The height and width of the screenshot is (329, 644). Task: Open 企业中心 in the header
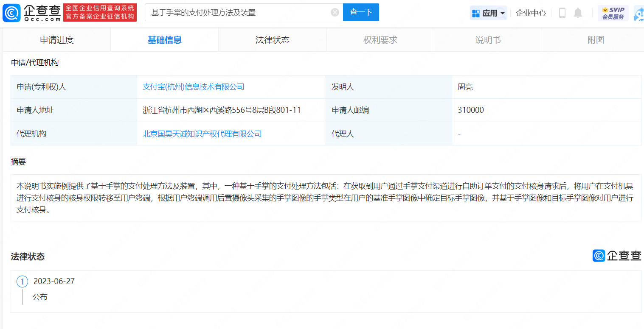531,13
